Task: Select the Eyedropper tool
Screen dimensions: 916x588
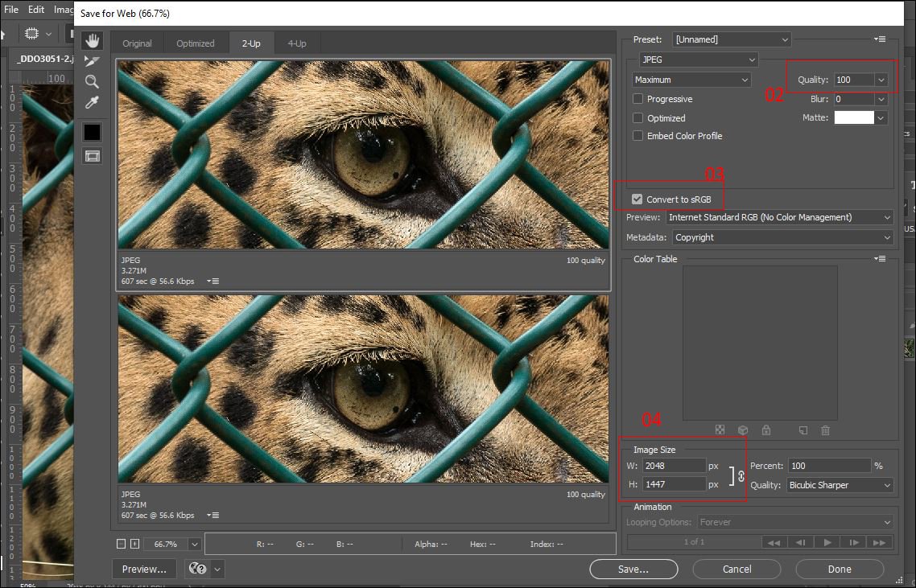Action: 92,102
